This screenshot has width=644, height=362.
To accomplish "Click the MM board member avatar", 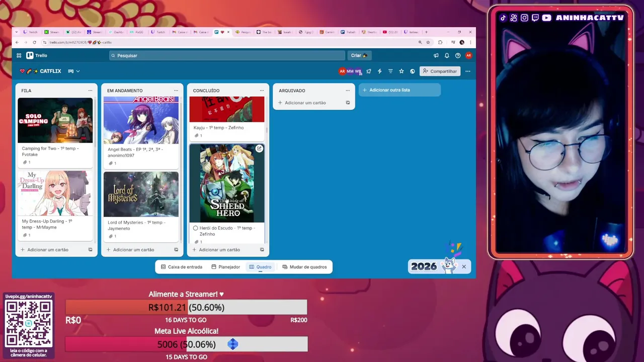I will pyautogui.click(x=350, y=71).
